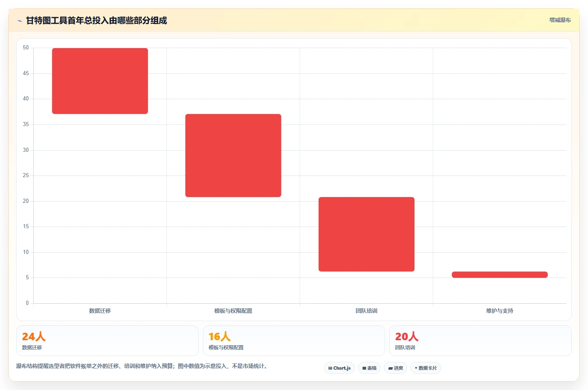Click the 表格 tag chip
The width and height of the screenshot is (588, 390).
point(369,368)
